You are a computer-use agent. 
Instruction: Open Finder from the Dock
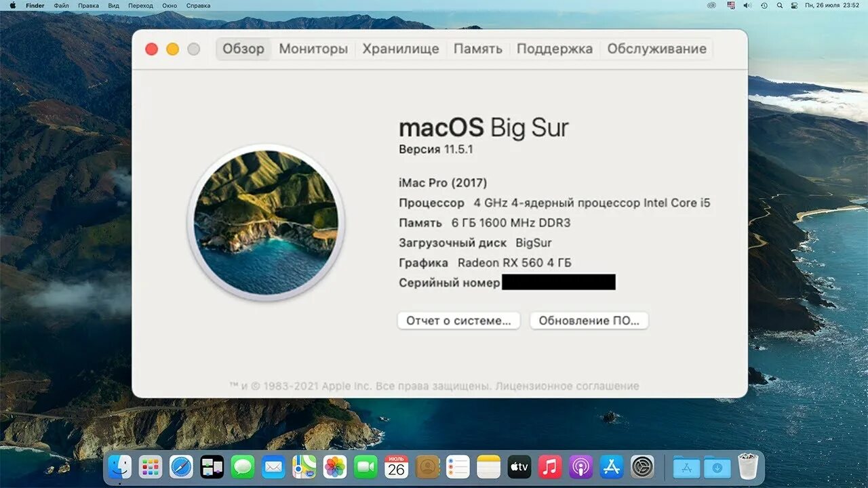tap(120, 466)
